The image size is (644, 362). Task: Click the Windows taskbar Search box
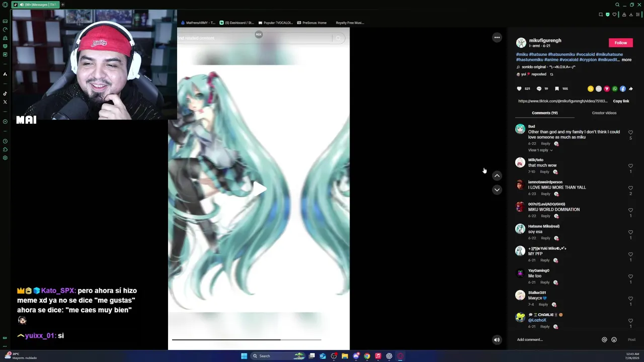tap(277, 356)
